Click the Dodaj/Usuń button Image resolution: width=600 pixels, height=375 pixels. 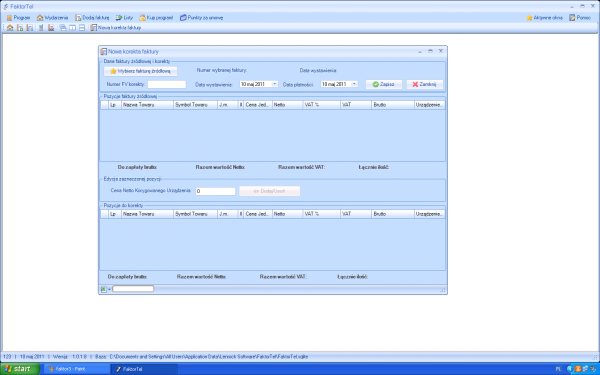[x=269, y=191]
